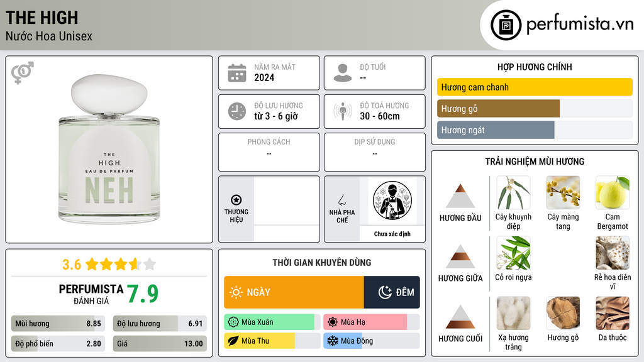
Task: Click the Nước Hoa Unisex subtitle
Action: point(49,36)
